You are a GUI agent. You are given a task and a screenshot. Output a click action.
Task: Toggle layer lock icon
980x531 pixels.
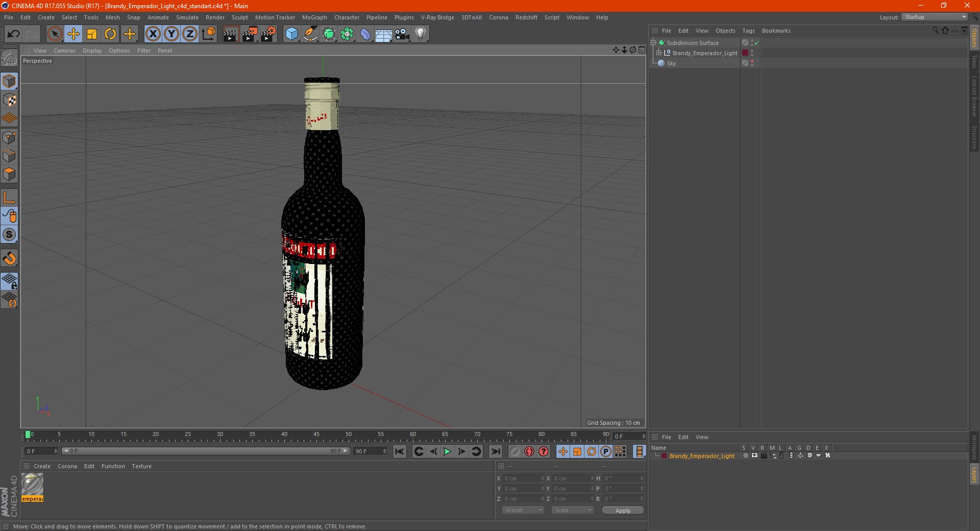pyautogui.click(x=781, y=455)
